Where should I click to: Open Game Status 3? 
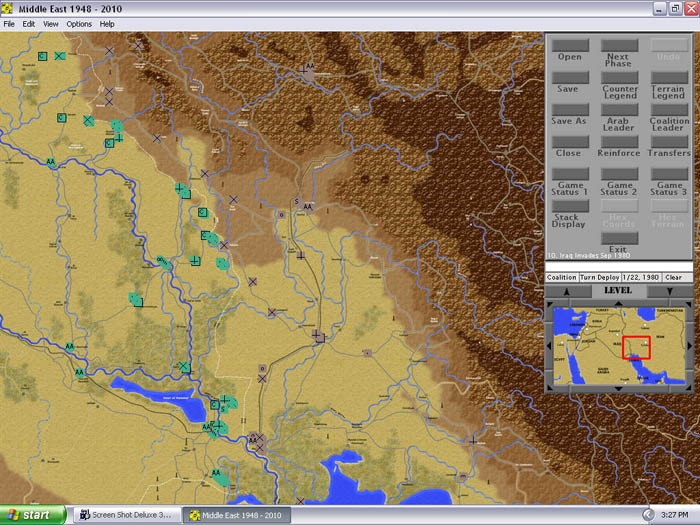[x=669, y=174]
